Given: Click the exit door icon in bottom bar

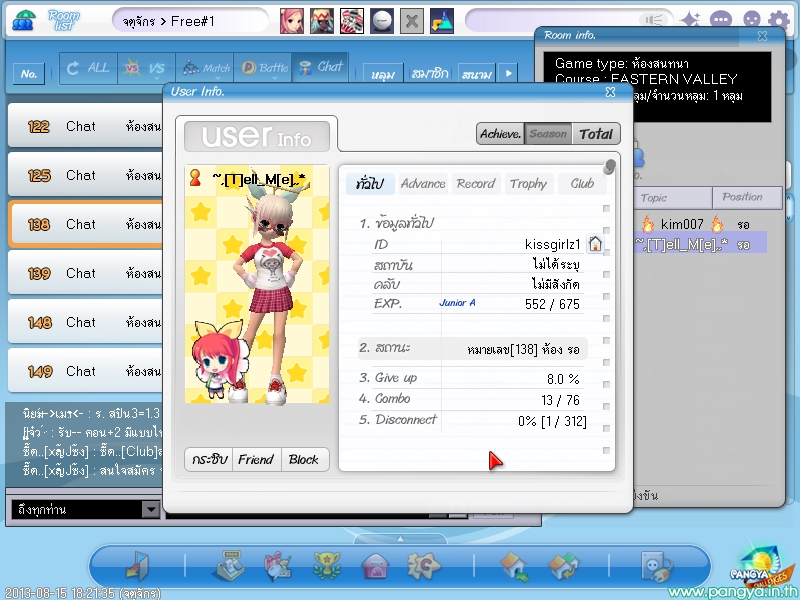Looking at the screenshot, I should click(137, 565).
